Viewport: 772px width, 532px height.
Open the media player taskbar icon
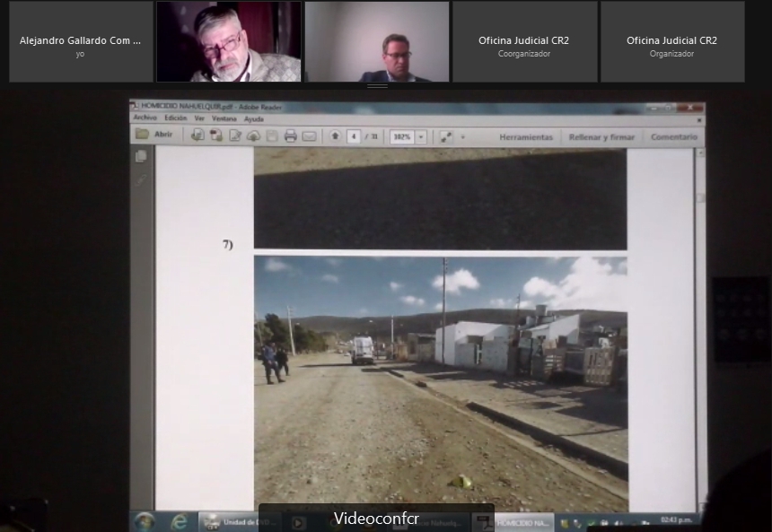pyautogui.click(x=298, y=523)
